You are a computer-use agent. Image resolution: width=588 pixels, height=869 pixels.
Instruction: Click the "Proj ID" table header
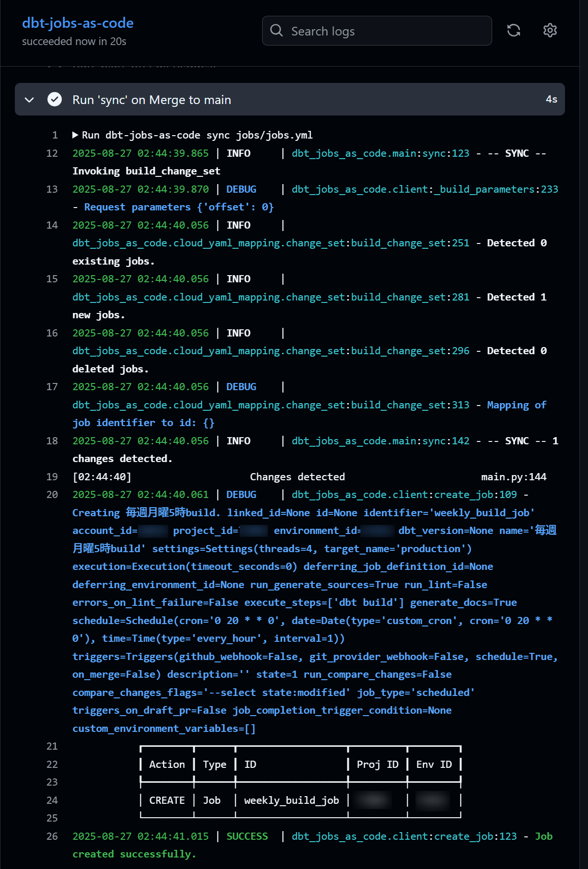pos(378,765)
